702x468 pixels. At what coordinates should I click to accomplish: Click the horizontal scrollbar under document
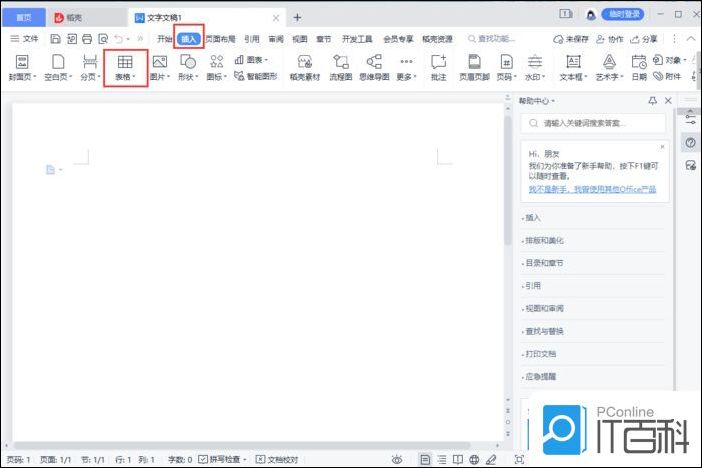pos(242,446)
